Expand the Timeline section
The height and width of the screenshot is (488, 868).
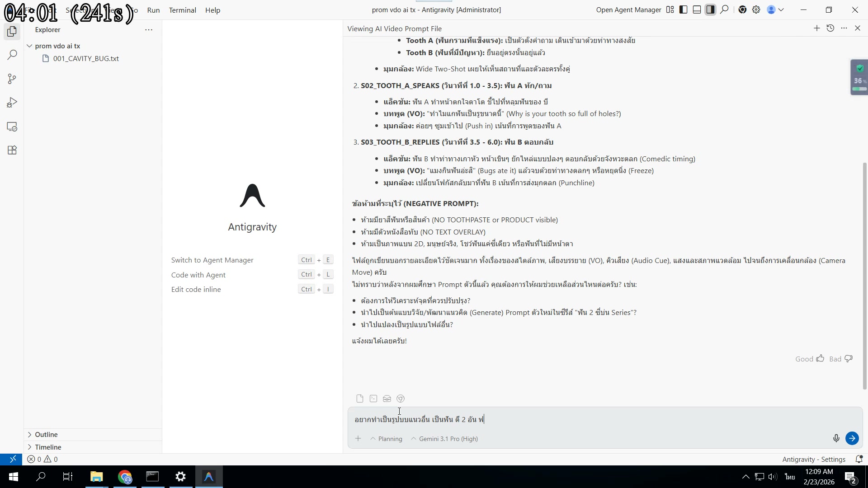[x=48, y=447]
